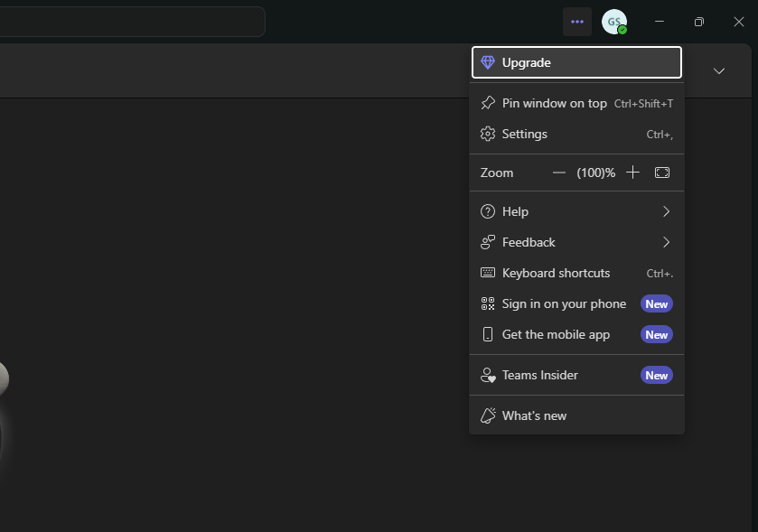This screenshot has width=758, height=532.
Task: Open Keyboard shortcuts from the menu
Action: click(556, 273)
